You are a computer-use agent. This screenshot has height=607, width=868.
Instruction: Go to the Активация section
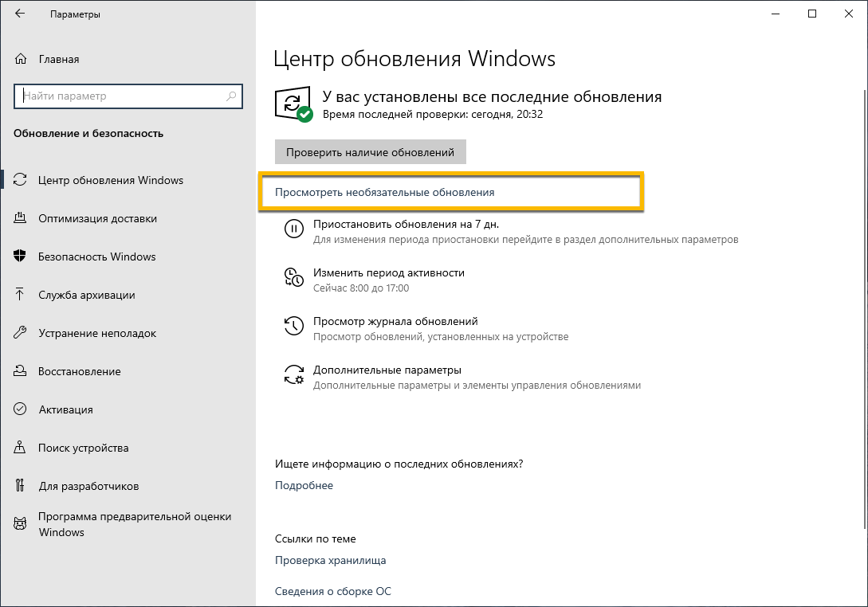click(x=65, y=409)
